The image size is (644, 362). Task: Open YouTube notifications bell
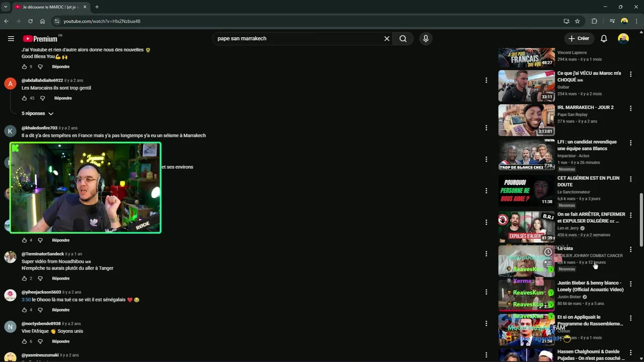604,39
